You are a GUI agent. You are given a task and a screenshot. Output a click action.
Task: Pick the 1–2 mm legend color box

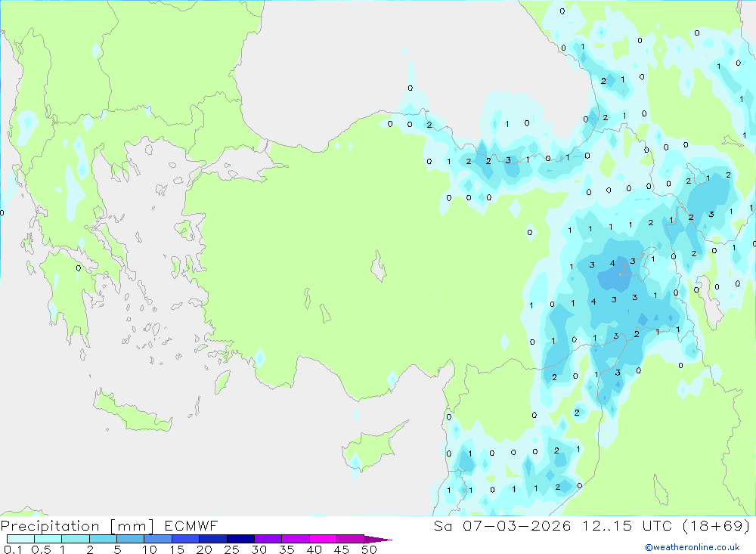tap(75, 539)
